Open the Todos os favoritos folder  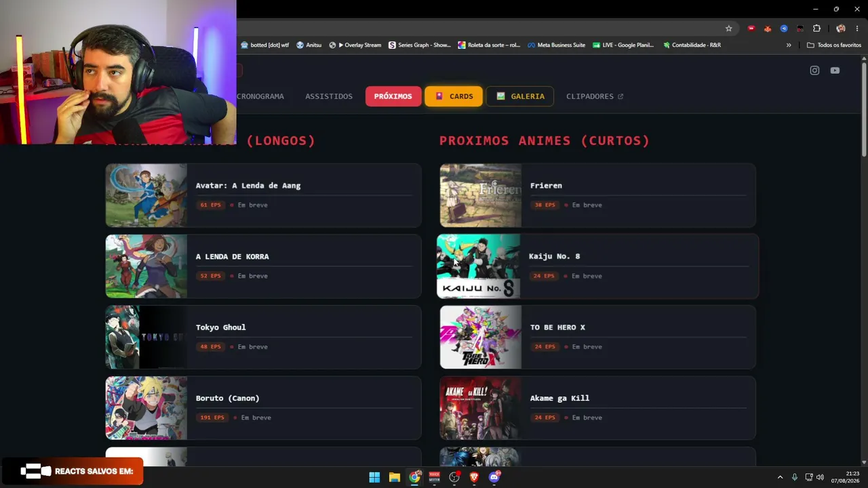coord(834,45)
